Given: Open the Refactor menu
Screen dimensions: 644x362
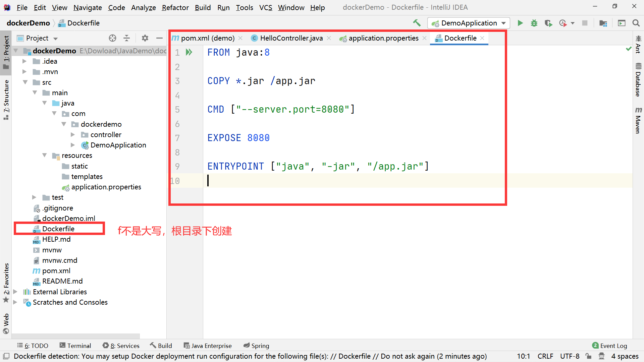Looking at the screenshot, I should click(x=175, y=7).
